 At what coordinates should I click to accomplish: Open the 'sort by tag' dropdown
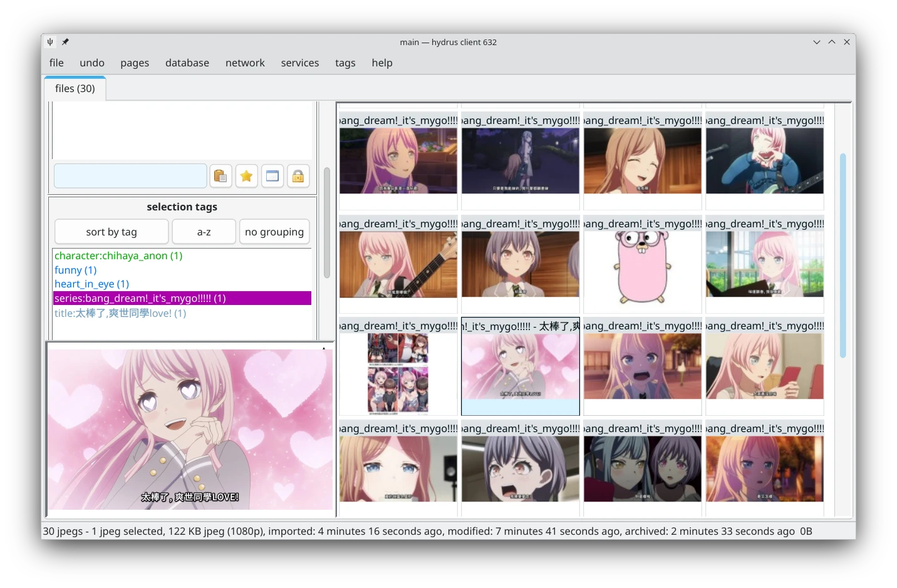(111, 231)
